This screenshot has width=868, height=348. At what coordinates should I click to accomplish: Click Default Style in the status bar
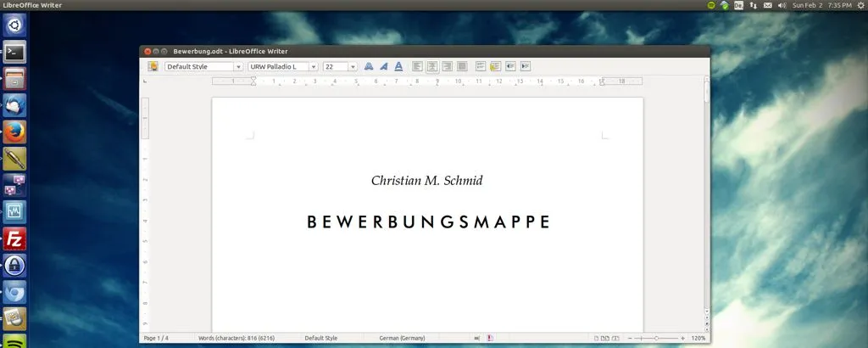(x=320, y=338)
